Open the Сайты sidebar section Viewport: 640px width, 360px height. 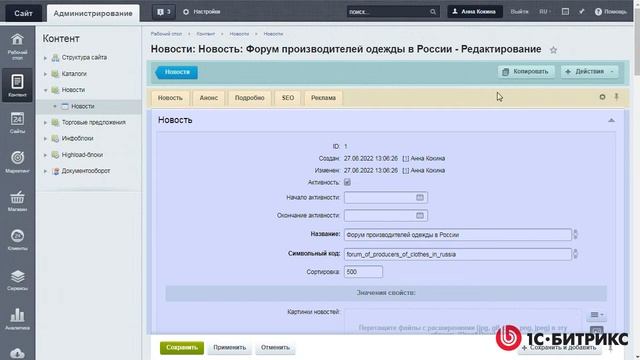pos(17,123)
